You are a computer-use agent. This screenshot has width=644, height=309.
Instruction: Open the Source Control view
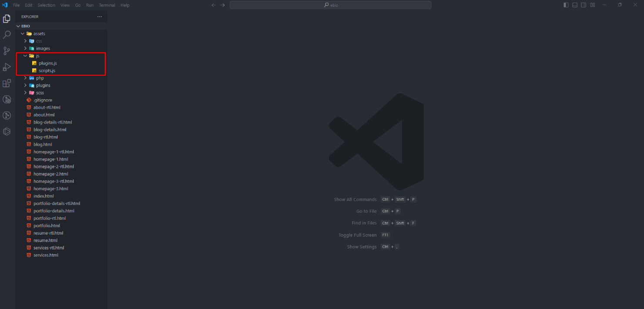[x=7, y=51]
